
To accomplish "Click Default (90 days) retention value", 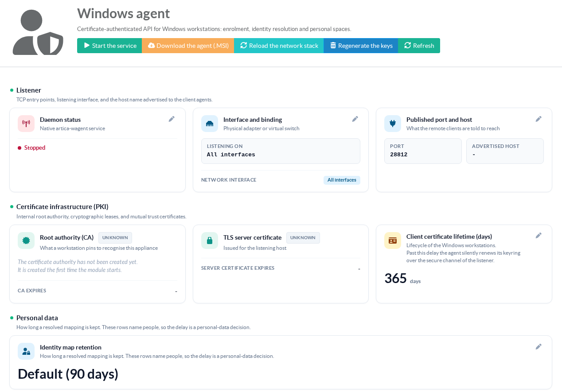I will 68,374.
